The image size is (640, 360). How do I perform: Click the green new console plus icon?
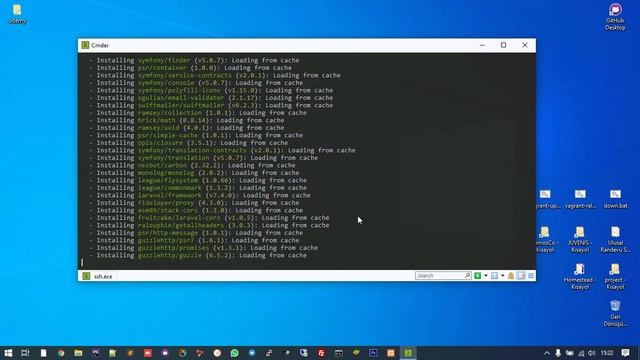[478, 276]
